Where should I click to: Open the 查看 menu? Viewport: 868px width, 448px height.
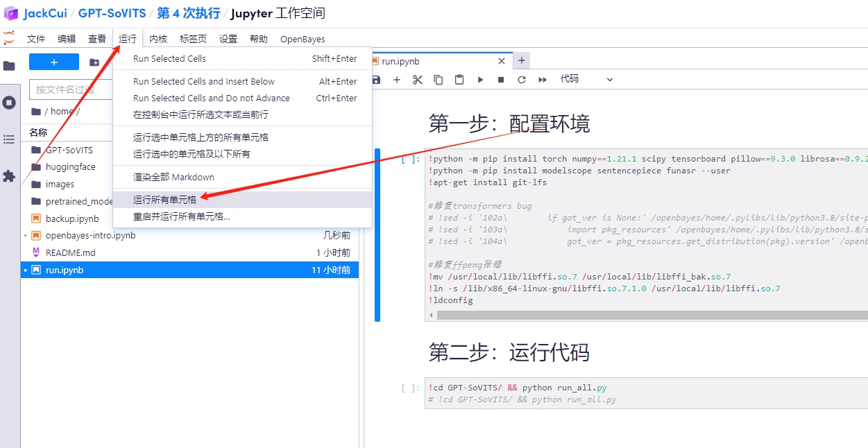[97, 39]
